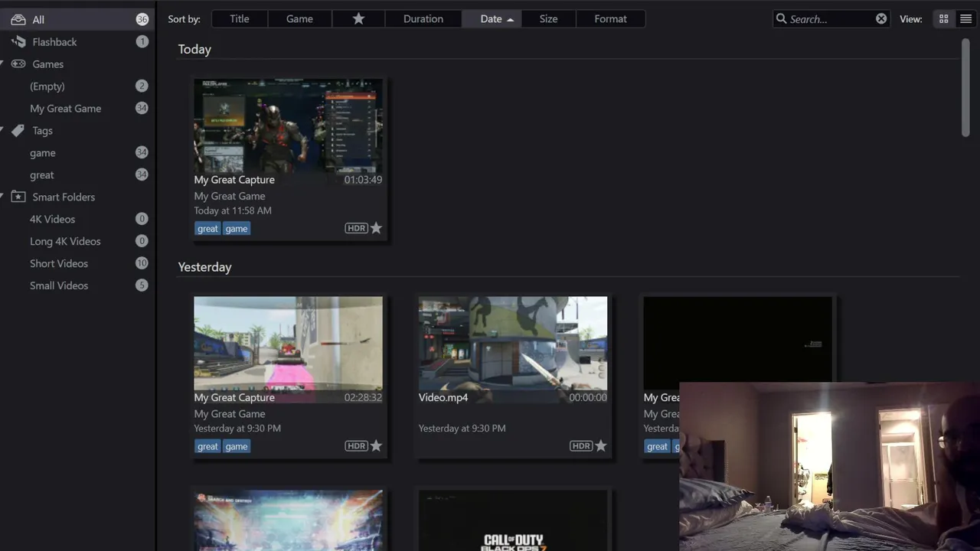
Task: Click the Video.mp4 file name
Action: 443,398
